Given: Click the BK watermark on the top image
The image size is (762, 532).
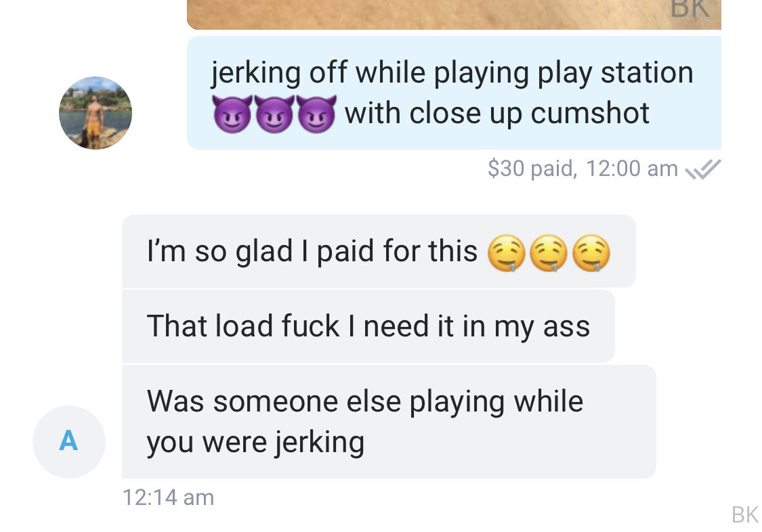Looking at the screenshot, I should coord(690,8).
